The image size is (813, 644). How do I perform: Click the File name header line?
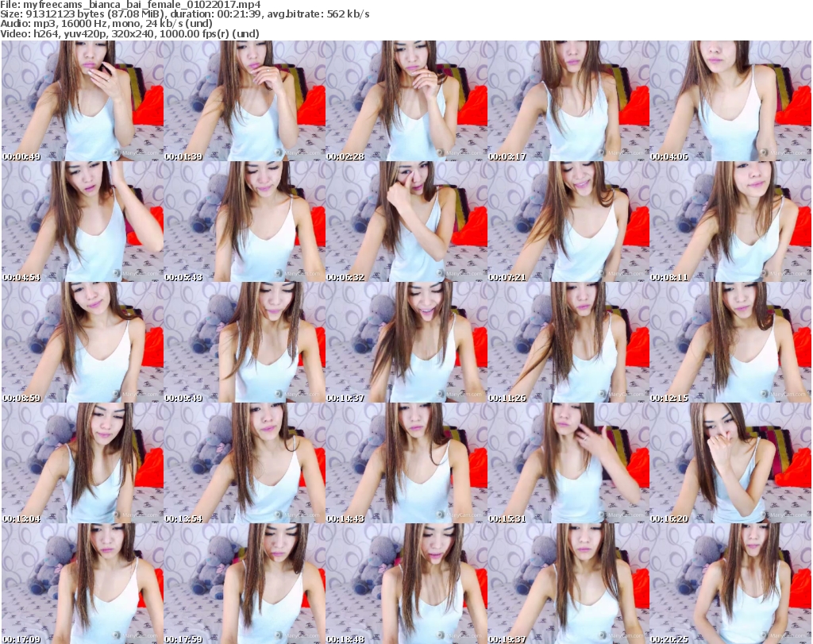[131, 5]
